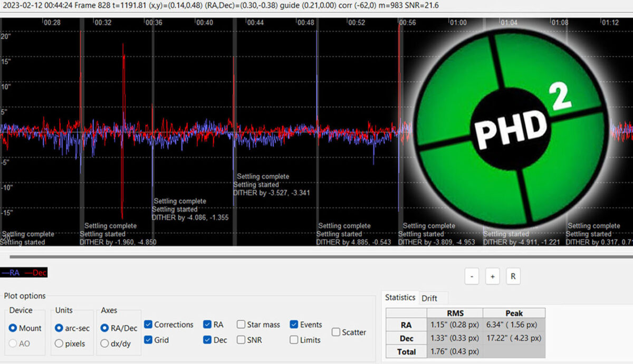Zoom in with the plus button
This screenshot has height=364, width=633.
[492, 276]
